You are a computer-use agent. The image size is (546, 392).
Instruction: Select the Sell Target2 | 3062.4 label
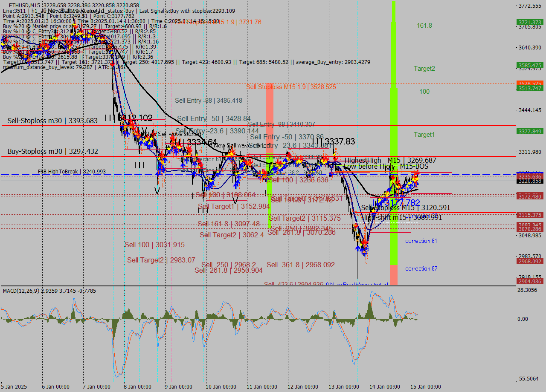click(x=232, y=235)
